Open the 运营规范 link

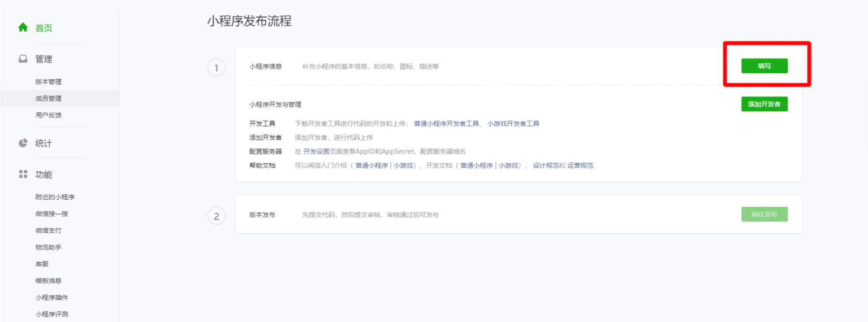580,165
